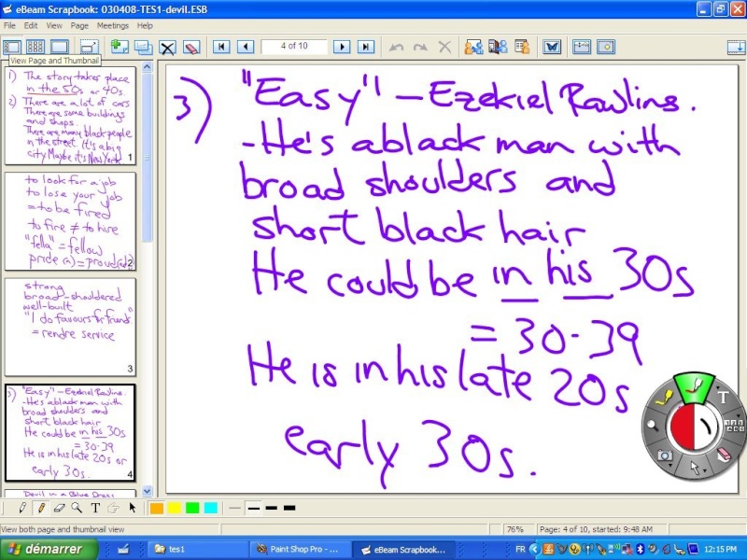
Task: Click the 123 ABC keyboard segment on the wheel
Action: click(x=734, y=426)
